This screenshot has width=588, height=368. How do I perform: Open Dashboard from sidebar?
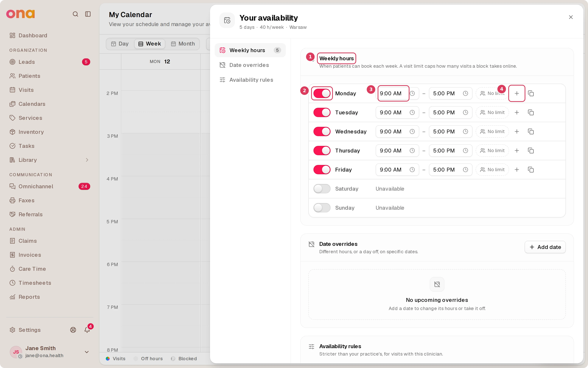tap(50, 36)
